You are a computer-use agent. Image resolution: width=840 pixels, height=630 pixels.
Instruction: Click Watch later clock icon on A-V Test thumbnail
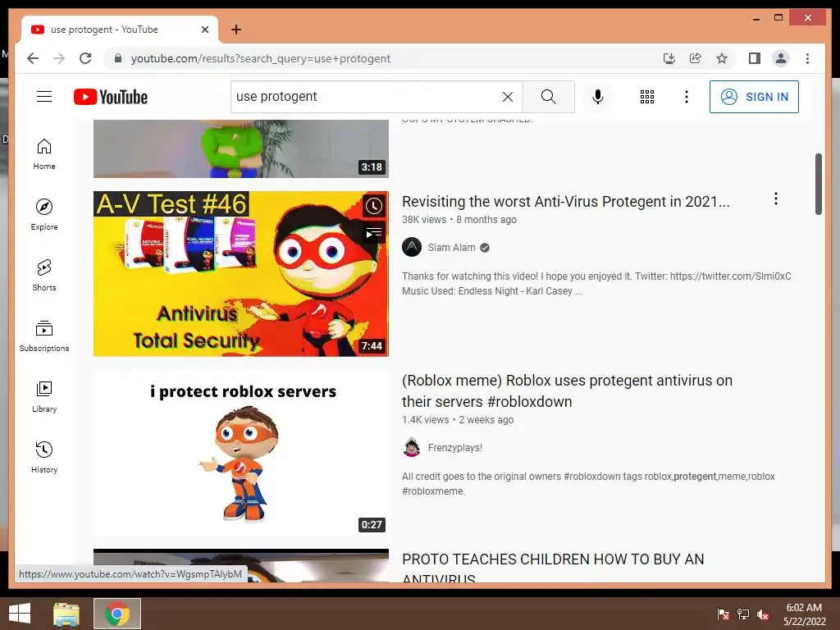pyautogui.click(x=374, y=206)
